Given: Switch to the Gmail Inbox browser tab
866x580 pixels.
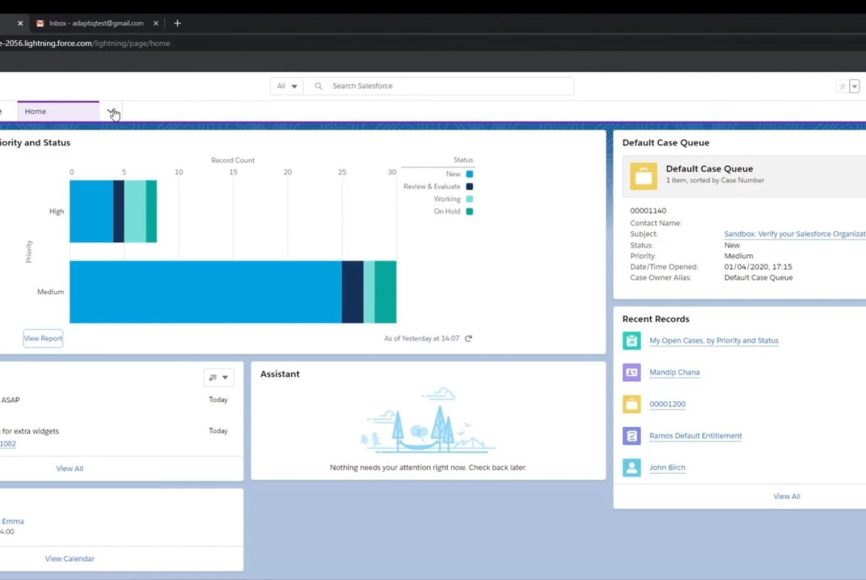Looking at the screenshot, I should [97, 23].
